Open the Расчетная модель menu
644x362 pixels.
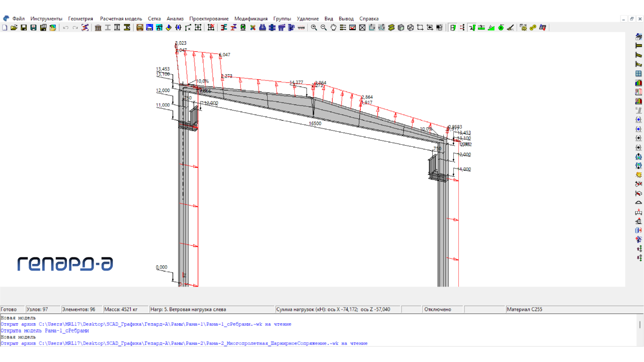[x=121, y=19]
